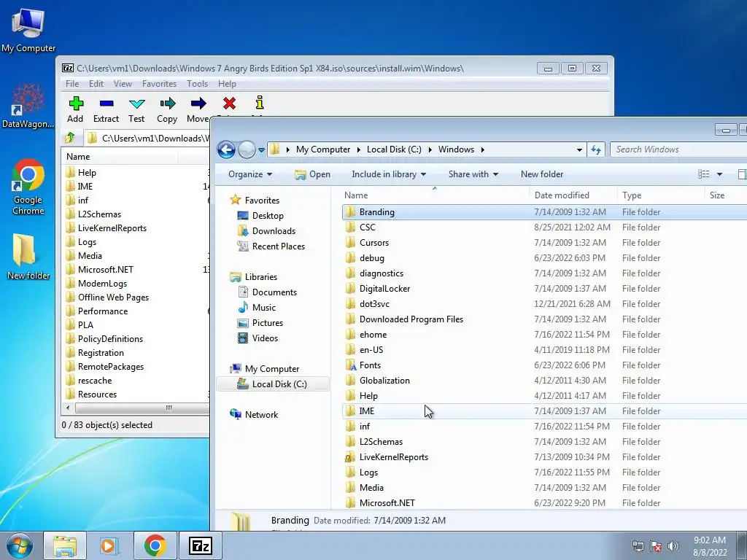Screen dimensions: 747x560
Task: Click the 7-Zip Copy icon
Action: (167, 104)
